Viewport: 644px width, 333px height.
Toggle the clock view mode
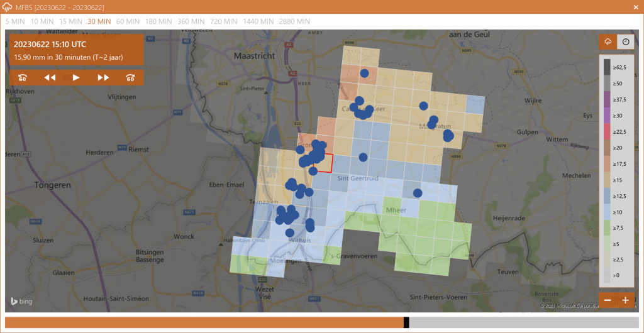click(626, 42)
